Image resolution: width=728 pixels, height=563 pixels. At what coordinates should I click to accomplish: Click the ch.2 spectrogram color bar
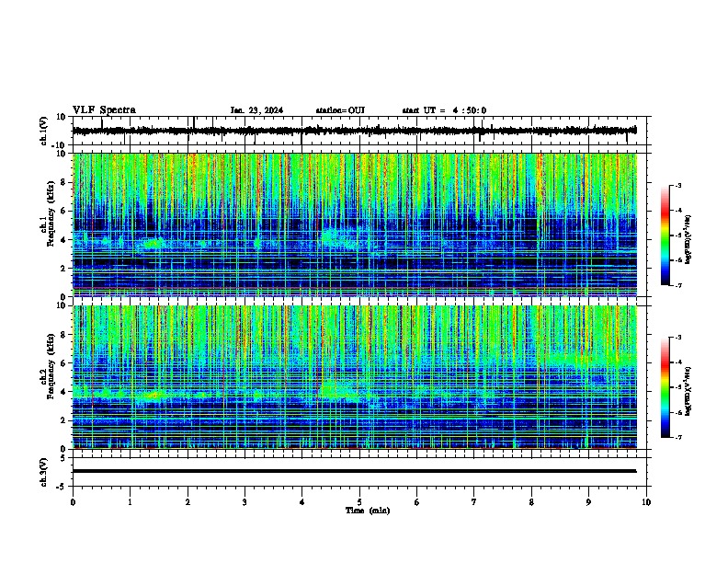[665, 387]
